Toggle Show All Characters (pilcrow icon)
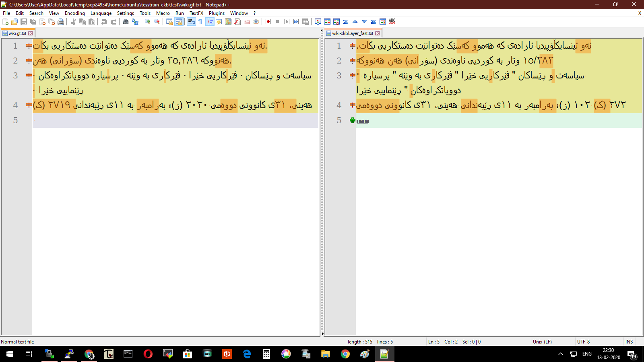This screenshot has height=362, width=644. pyautogui.click(x=199, y=22)
